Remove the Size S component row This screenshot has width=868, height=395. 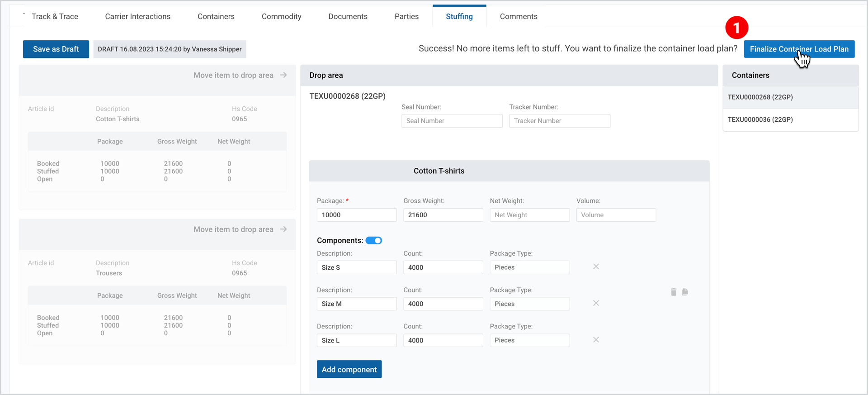(596, 267)
